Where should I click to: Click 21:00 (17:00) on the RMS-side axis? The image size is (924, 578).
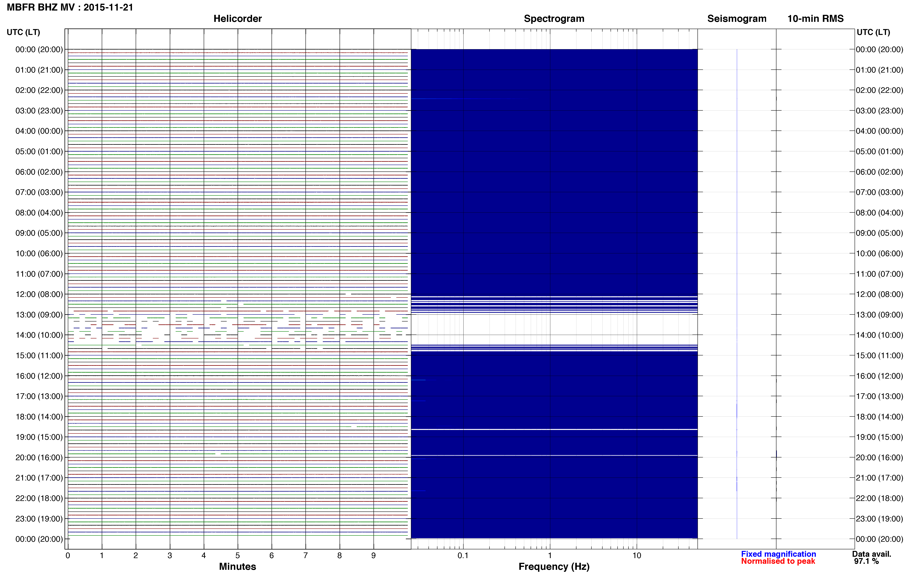pyautogui.click(x=879, y=478)
